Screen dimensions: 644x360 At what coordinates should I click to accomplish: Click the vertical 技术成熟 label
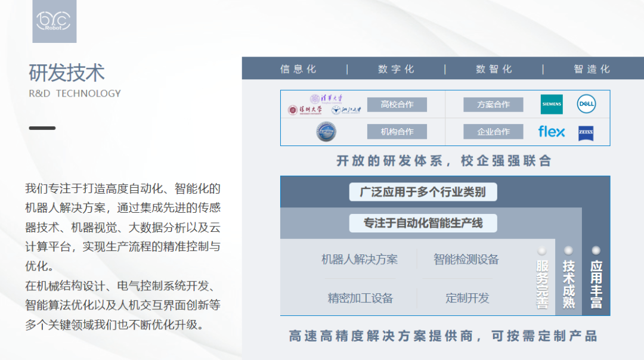pyautogui.click(x=569, y=284)
